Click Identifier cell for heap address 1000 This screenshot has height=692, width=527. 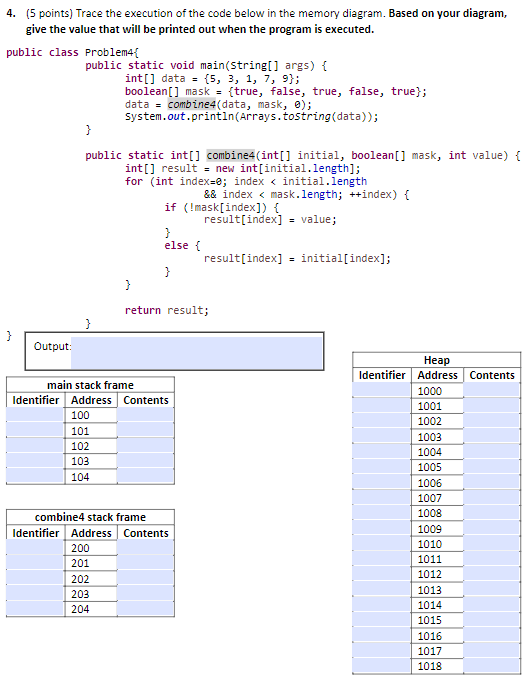pyautogui.click(x=382, y=391)
